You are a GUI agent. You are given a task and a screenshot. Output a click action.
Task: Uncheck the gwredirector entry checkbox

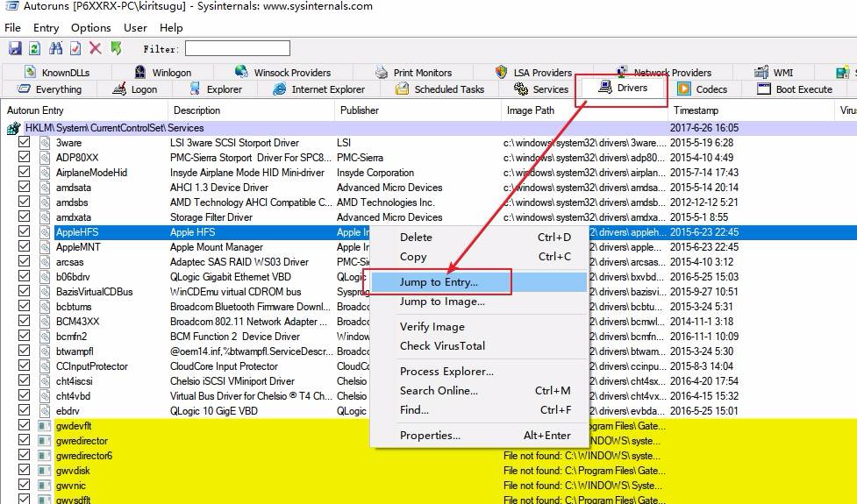click(24, 439)
